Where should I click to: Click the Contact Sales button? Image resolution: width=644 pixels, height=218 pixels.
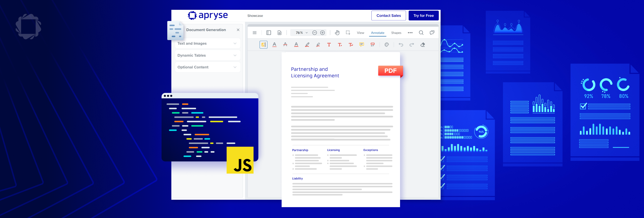click(389, 16)
